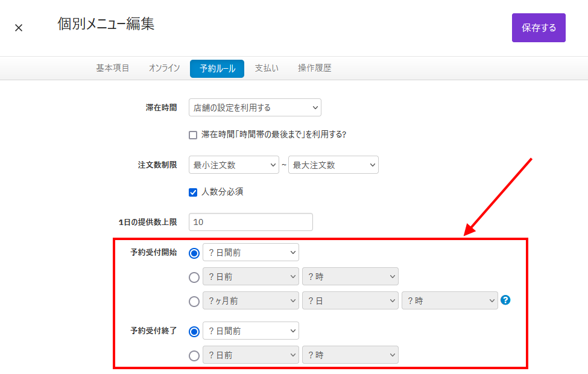Select 予約受付開始 ?ヶ月前 radio button
588x374 pixels.
tap(194, 301)
